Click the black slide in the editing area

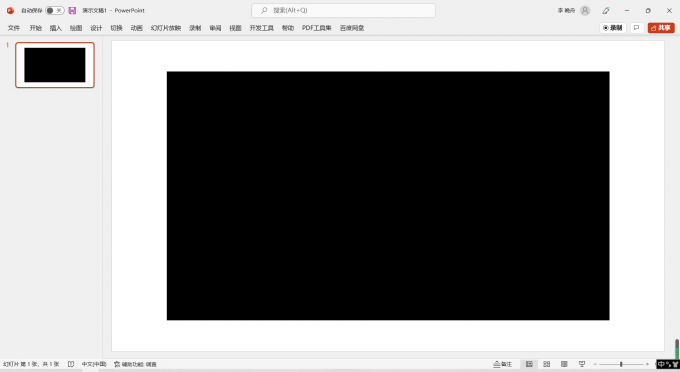pos(388,196)
